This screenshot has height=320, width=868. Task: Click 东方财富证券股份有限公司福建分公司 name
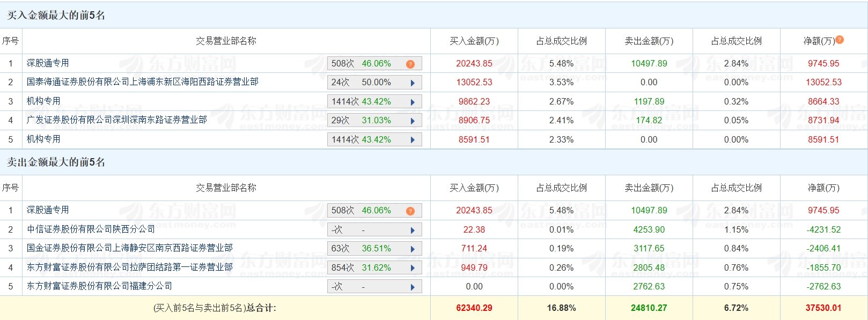pos(99,286)
